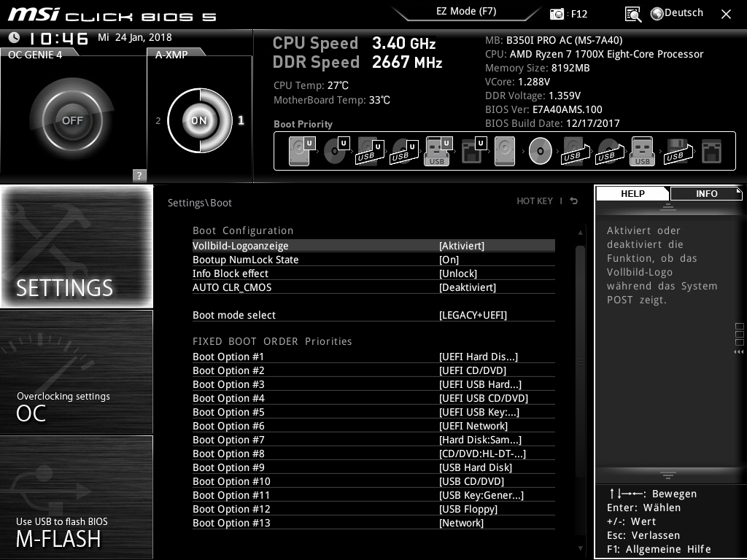Image resolution: width=747 pixels, height=560 pixels.
Task: Select the Boot Option #6 row label
Action: [x=228, y=426]
